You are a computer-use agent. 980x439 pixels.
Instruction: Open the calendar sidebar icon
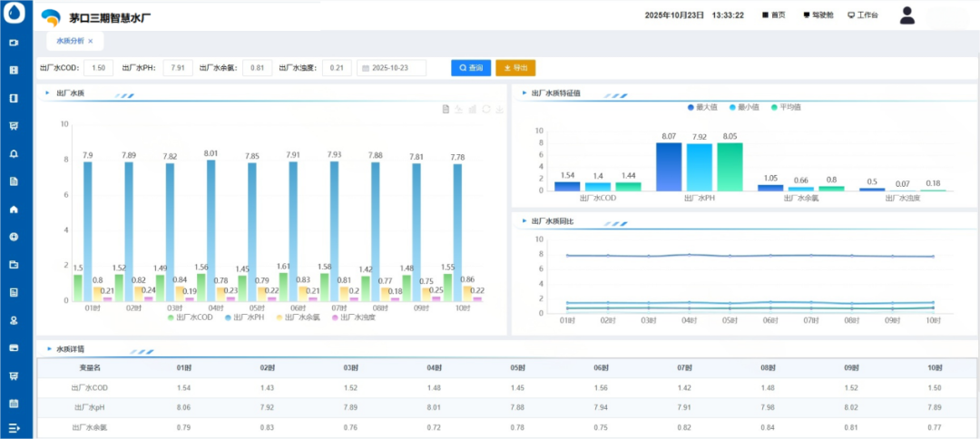[14, 404]
